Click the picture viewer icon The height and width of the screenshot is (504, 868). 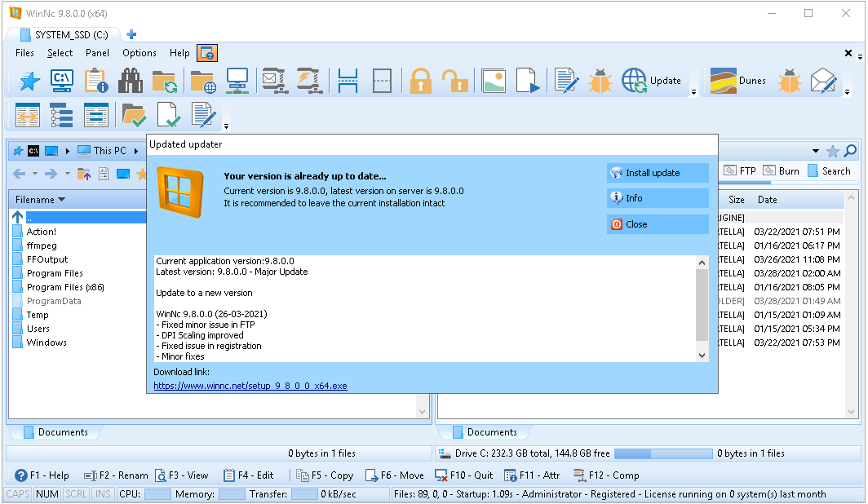pos(494,81)
